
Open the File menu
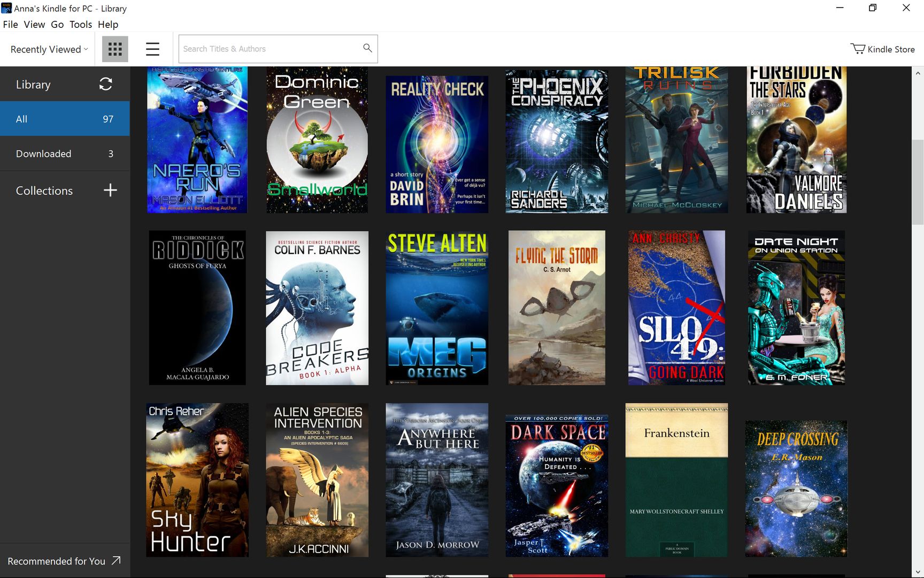pos(10,24)
